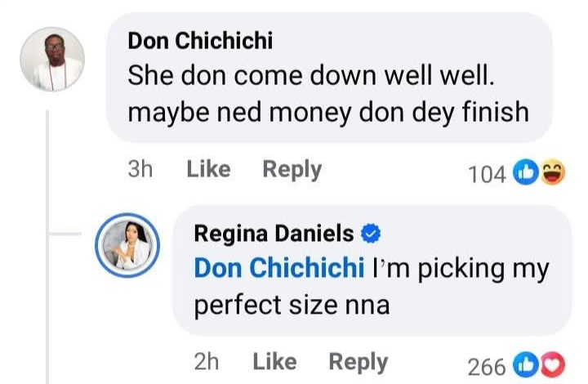The width and height of the screenshot is (588, 384).
Task: Click the '3h' comment timestamp
Action: click(x=140, y=169)
